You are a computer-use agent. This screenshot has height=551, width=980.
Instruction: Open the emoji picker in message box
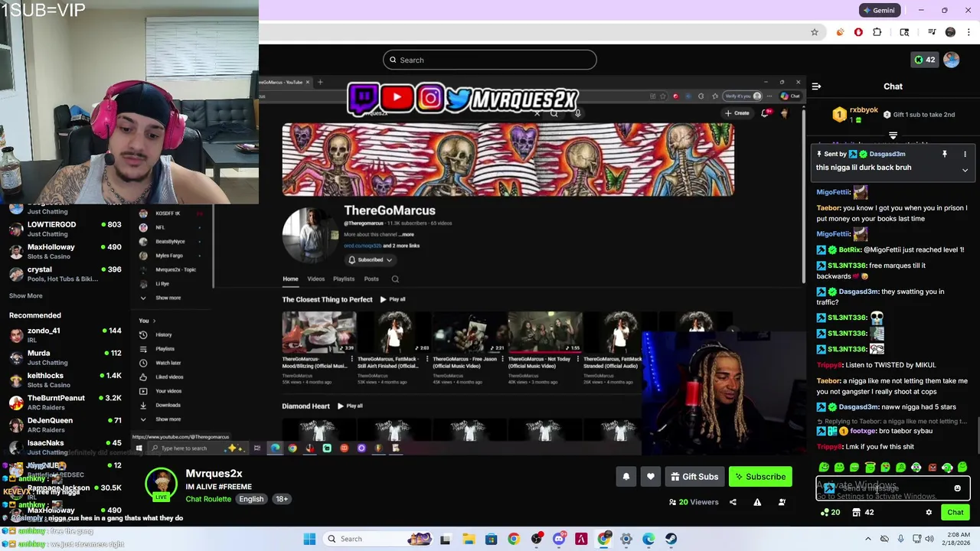957,488
